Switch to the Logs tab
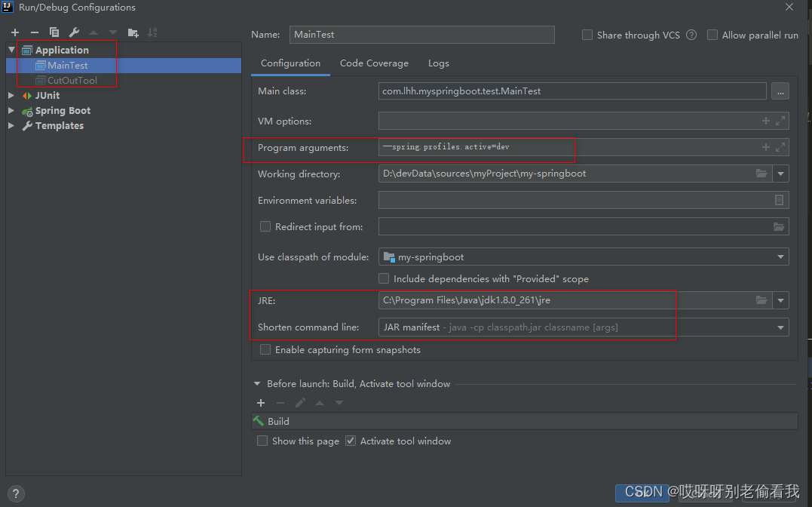Screen dimensions: 812x507 [x=439, y=63]
